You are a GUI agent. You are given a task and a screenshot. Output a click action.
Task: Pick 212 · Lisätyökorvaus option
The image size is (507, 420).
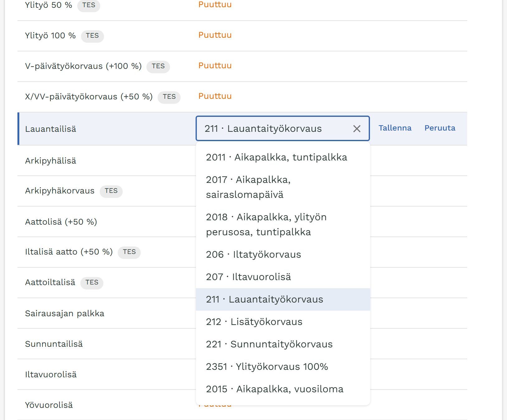click(x=283, y=322)
